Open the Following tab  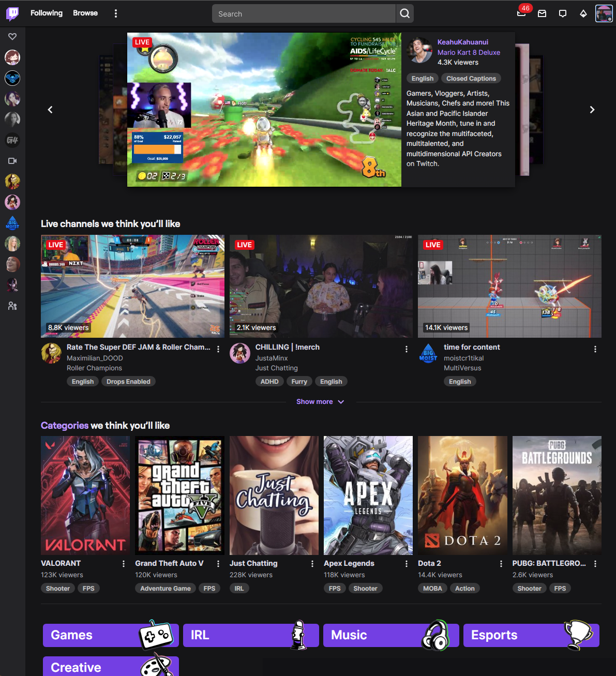tap(47, 13)
